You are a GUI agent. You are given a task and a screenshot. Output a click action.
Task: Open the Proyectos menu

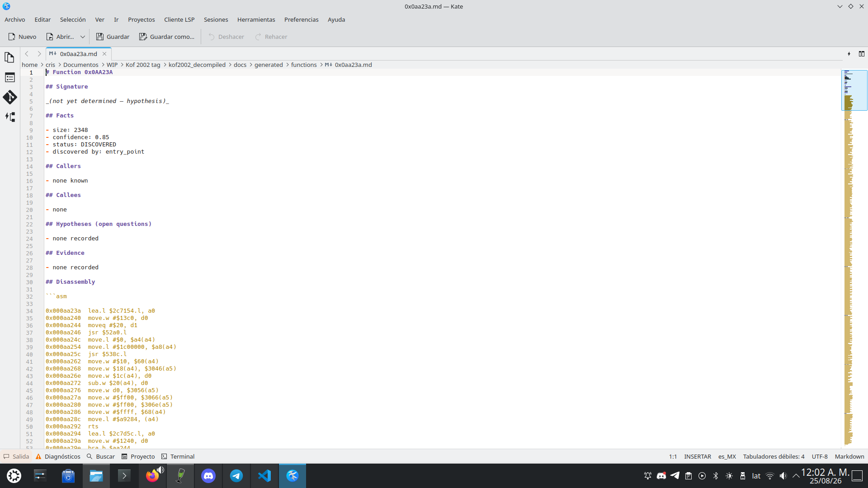click(142, 19)
